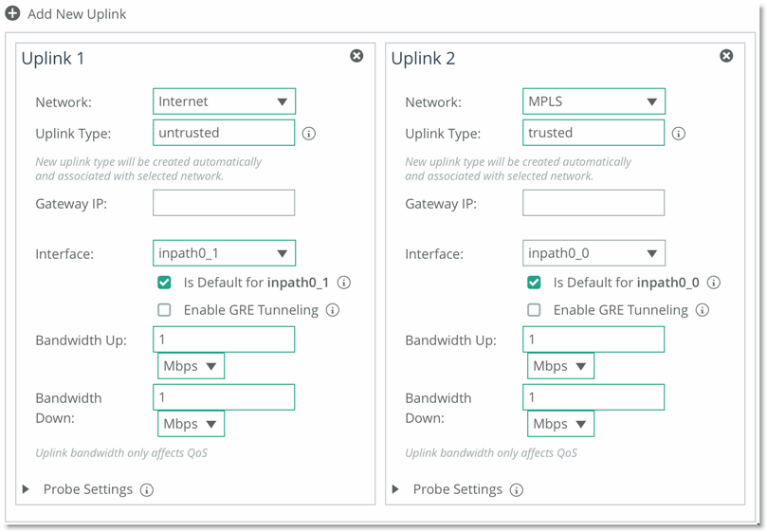Click the Uplink 1 Gateway IP field
Image resolution: width=767 pixels, height=532 pixels.
224,203
